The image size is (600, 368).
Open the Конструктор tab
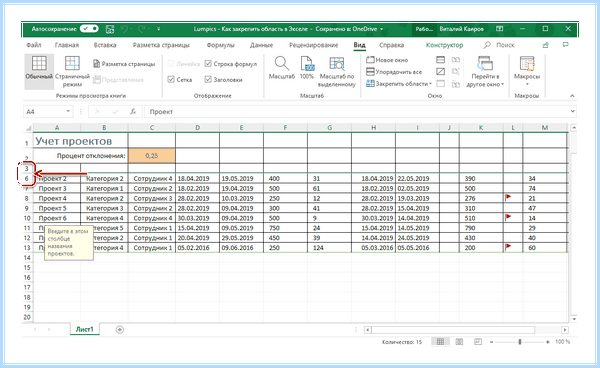(444, 45)
